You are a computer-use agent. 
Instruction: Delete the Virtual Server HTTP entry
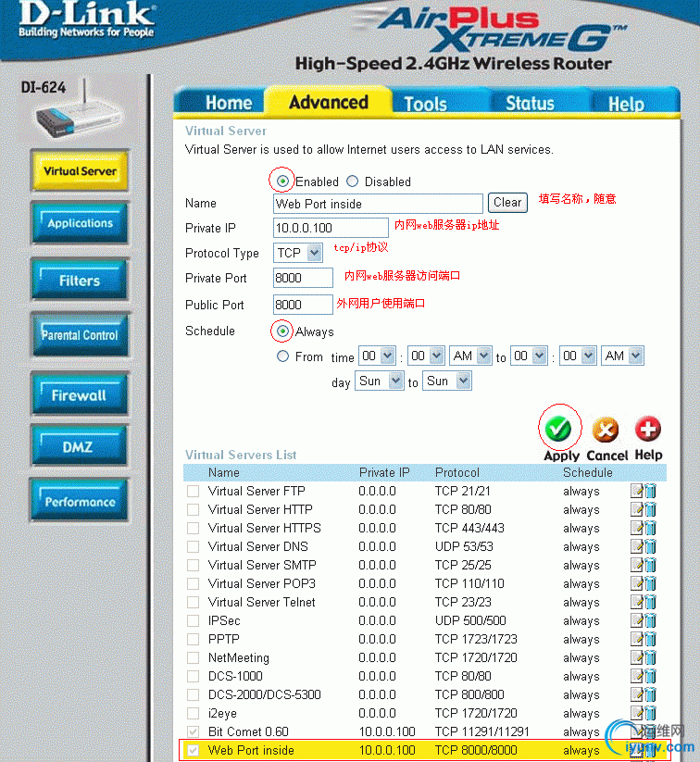[650, 509]
